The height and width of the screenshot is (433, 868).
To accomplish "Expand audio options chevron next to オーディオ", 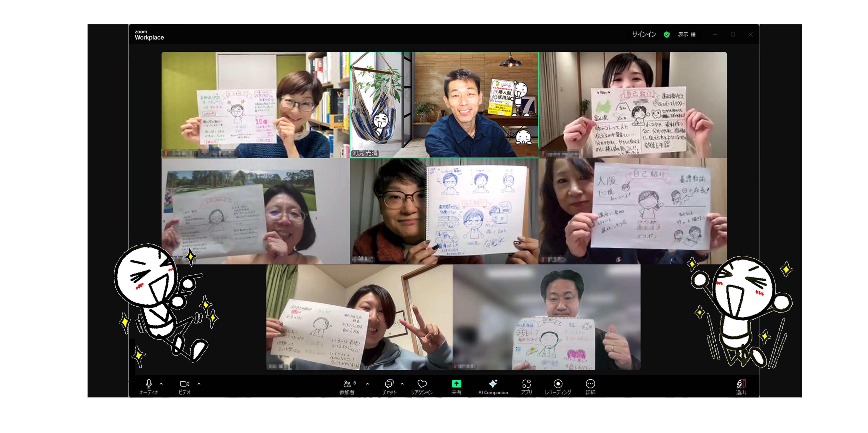I will point(161,384).
